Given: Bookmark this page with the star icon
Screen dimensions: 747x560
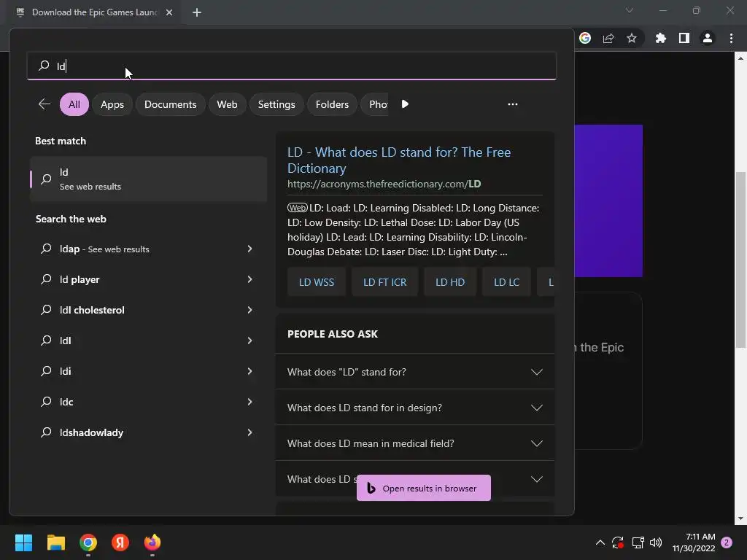Looking at the screenshot, I should click(x=632, y=38).
